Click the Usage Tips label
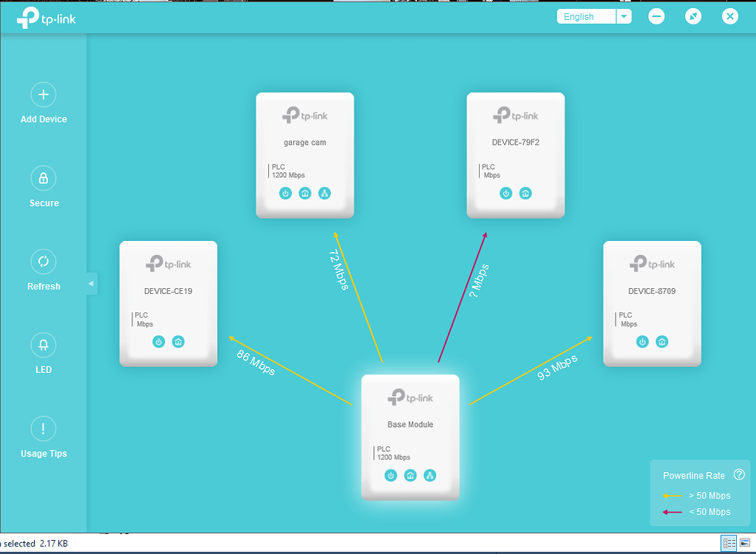The image size is (756, 554). pyautogui.click(x=44, y=454)
